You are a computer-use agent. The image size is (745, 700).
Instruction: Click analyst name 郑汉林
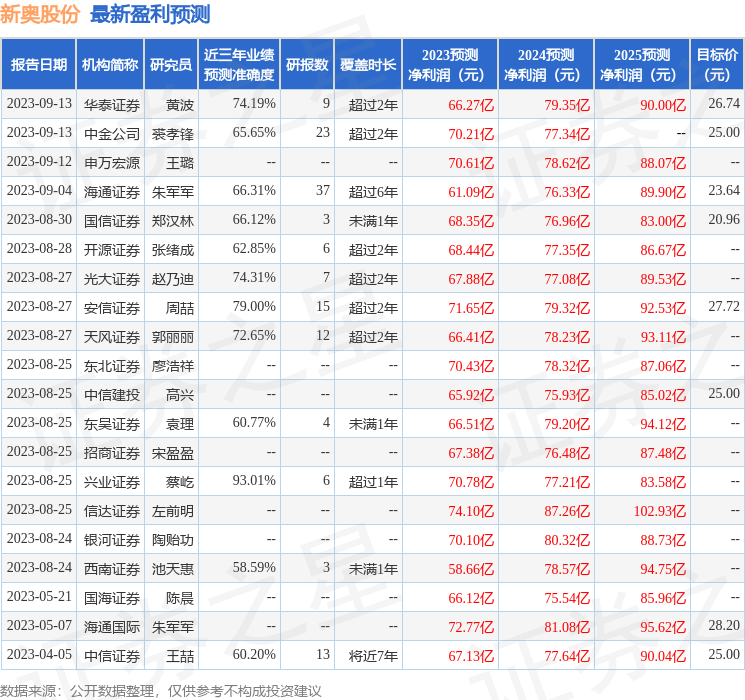click(x=172, y=221)
